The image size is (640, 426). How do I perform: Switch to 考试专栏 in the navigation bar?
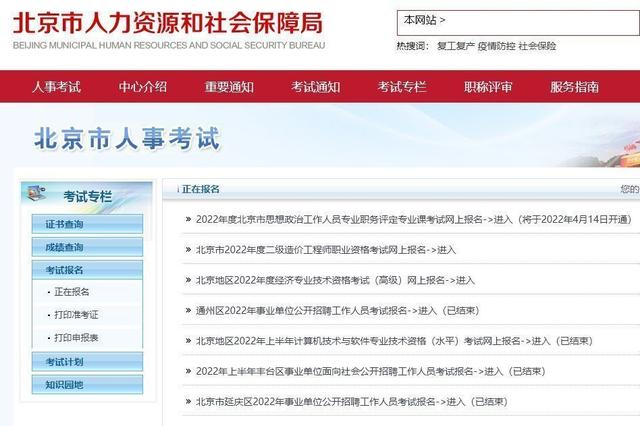(402, 87)
